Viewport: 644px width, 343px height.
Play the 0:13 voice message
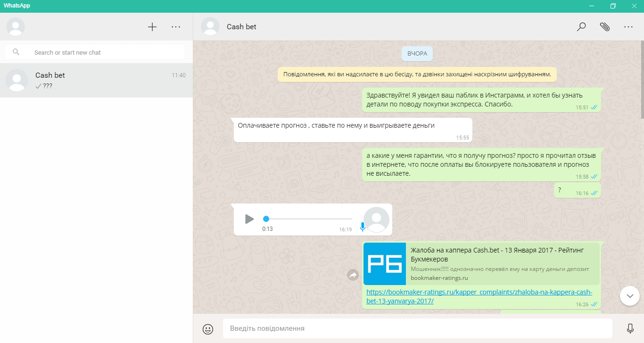pos(249,219)
